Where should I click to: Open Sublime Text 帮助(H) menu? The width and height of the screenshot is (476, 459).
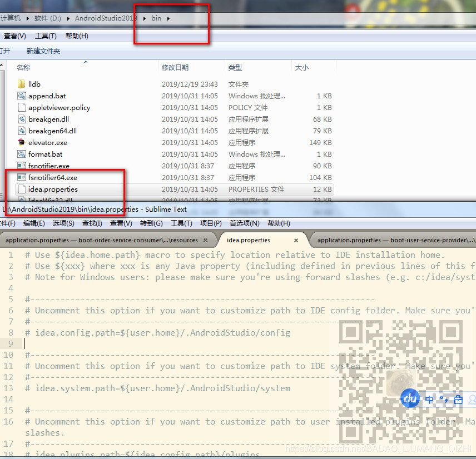pos(279,223)
